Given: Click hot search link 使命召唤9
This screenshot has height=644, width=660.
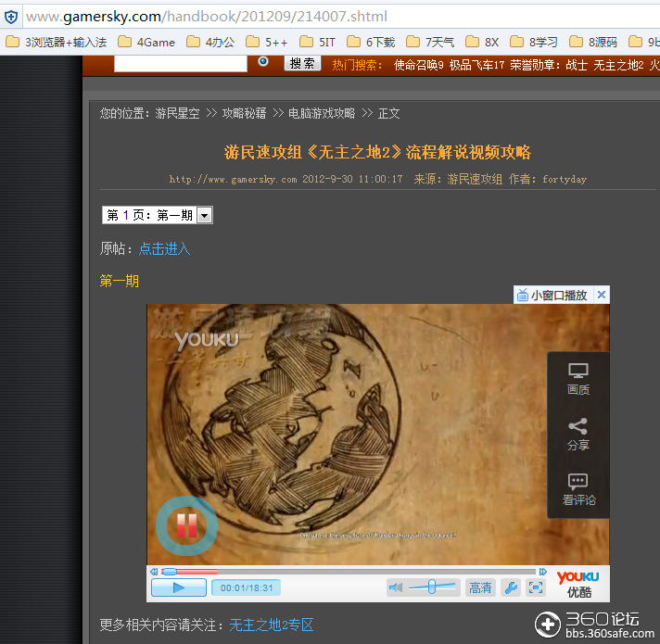Looking at the screenshot, I should pyautogui.click(x=418, y=65).
